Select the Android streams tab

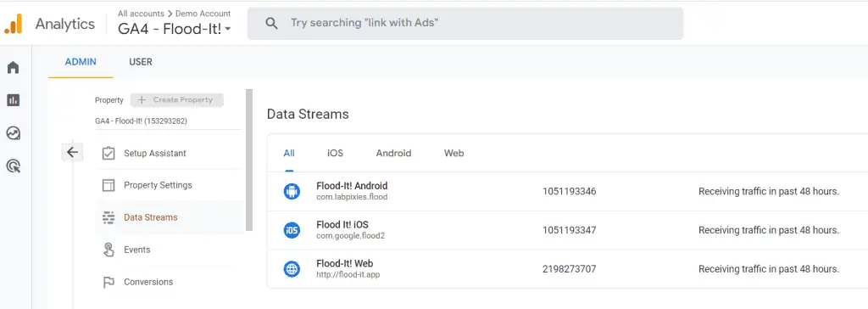point(393,153)
